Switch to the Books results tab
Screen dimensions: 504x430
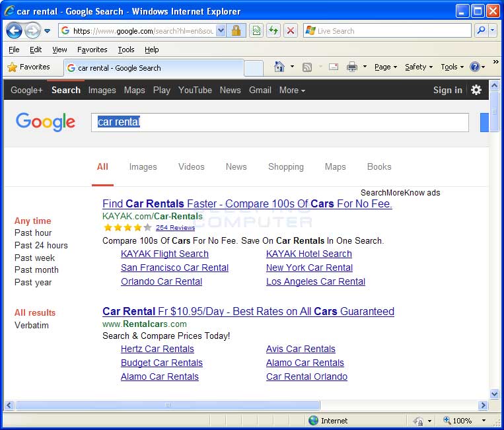point(379,167)
